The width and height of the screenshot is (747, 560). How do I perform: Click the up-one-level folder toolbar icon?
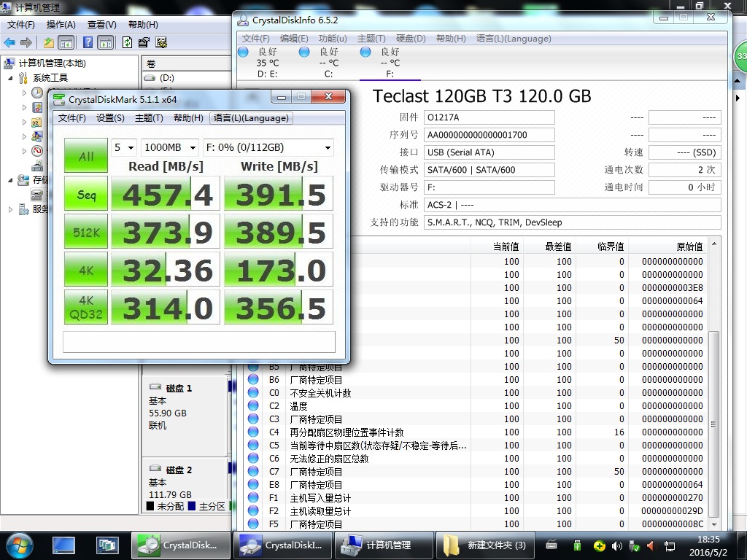(49, 42)
